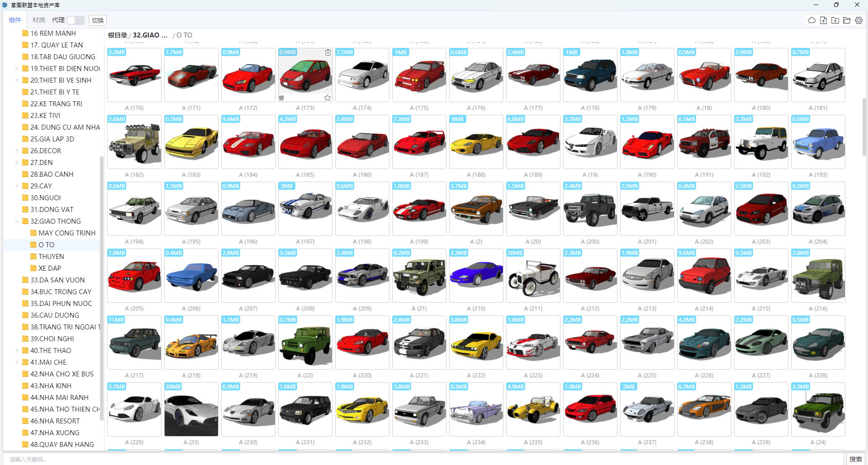Expand the 19.THIET BI DIEN NUOC folder
Image resolution: width=868 pixels, height=465 pixels.
pyautogui.click(x=17, y=69)
